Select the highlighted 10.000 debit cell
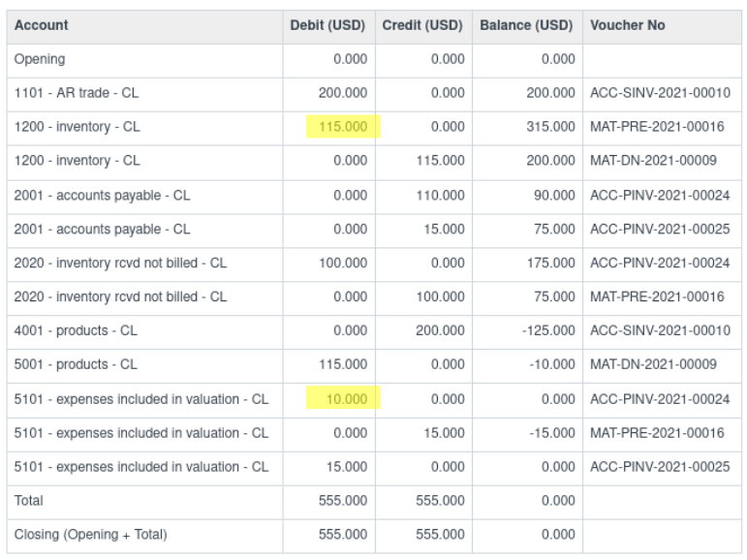Screen dimensions: 747x560 pyautogui.click(x=343, y=398)
